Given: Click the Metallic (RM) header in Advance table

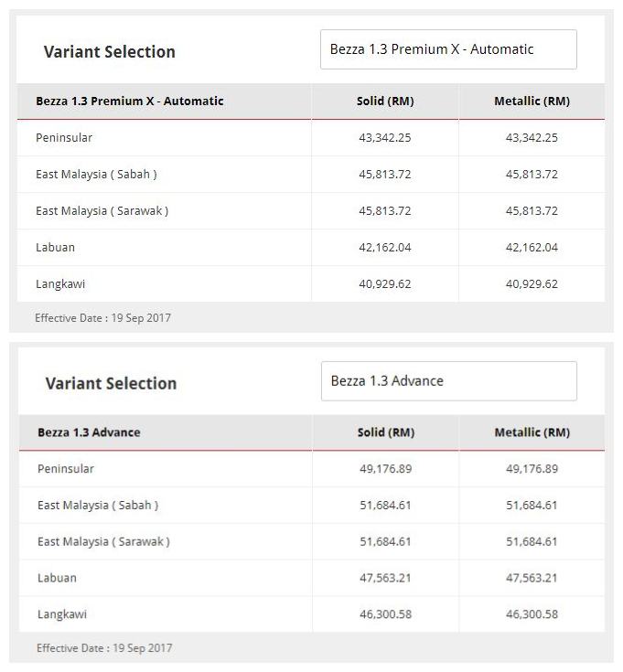Looking at the screenshot, I should tap(532, 432).
